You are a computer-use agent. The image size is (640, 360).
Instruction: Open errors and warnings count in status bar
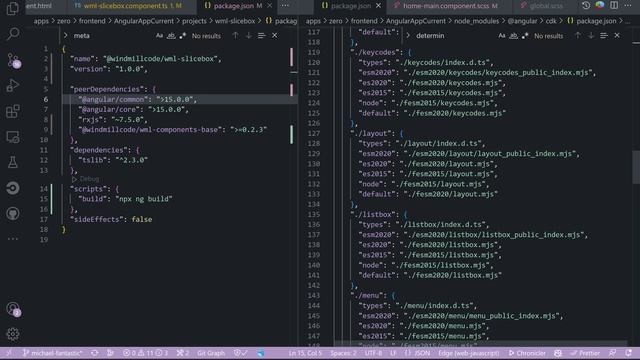pos(145,353)
